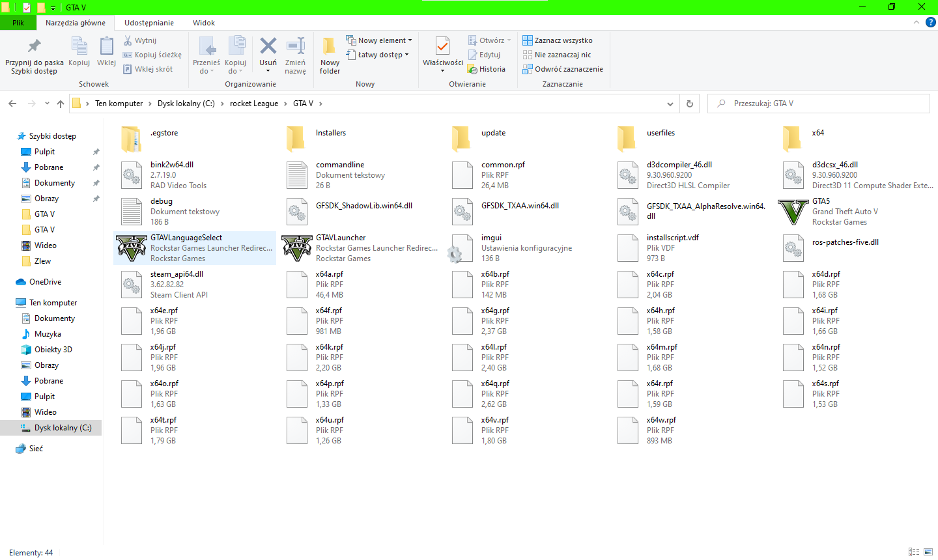938x560 pixels.
Task: Open Muzyka in the navigation pane
Action: click(x=48, y=334)
